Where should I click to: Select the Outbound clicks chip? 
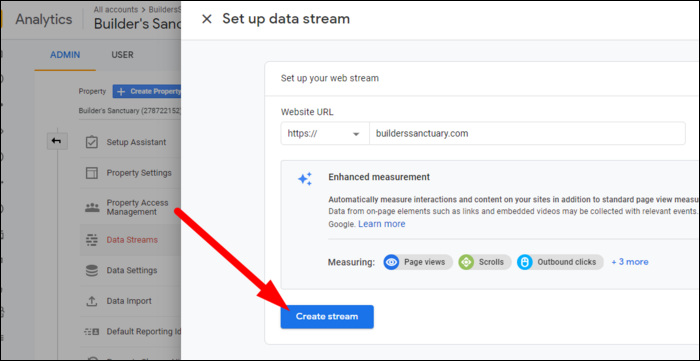click(560, 262)
